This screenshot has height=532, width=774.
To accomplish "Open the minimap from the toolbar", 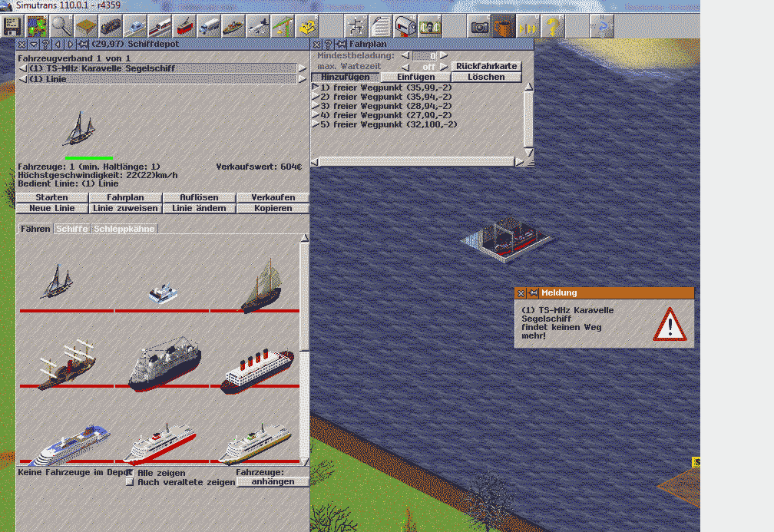I will tap(37, 26).
